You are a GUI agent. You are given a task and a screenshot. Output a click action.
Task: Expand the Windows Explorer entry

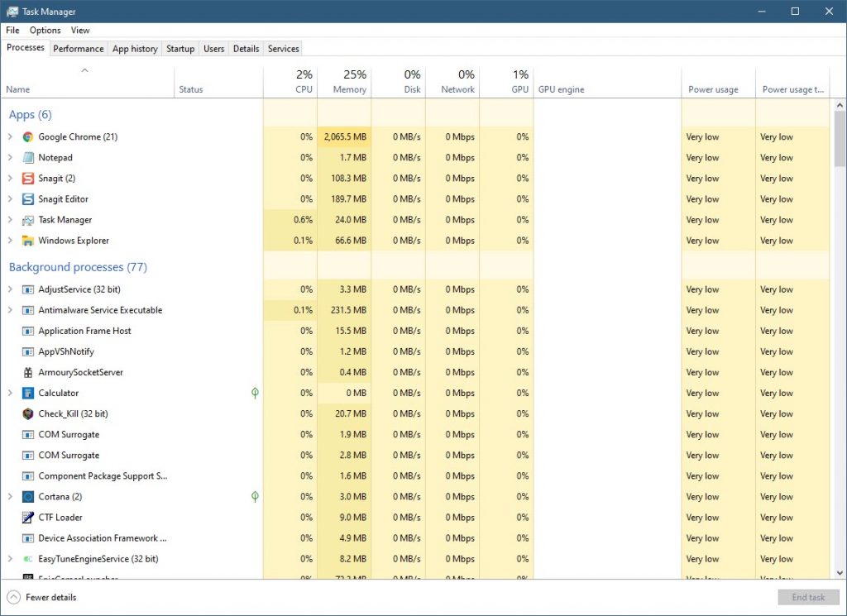(10, 241)
